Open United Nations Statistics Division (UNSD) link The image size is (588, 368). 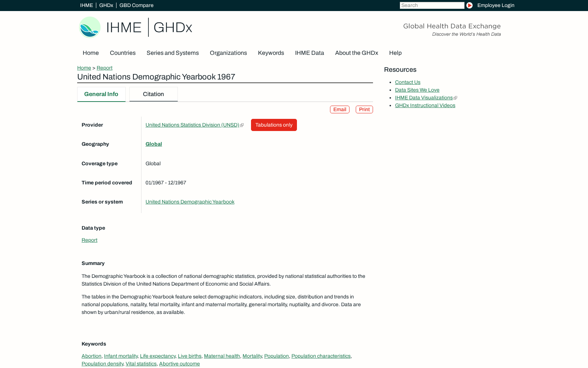pyautogui.click(x=192, y=125)
